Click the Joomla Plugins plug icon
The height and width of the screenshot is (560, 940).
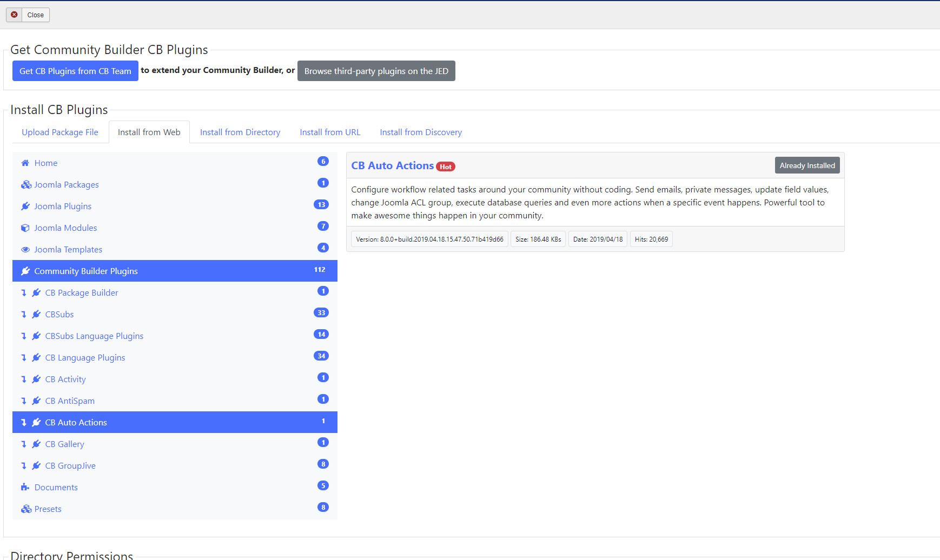tap(25, 206)
